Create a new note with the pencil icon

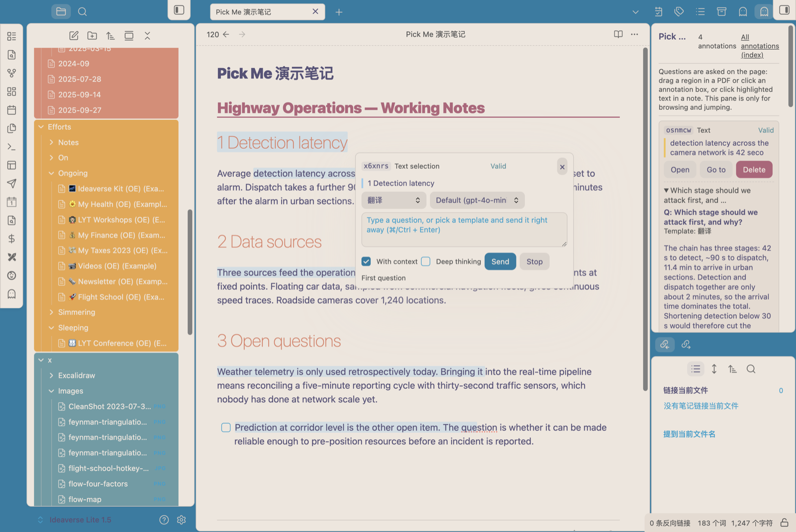[74, 35]
